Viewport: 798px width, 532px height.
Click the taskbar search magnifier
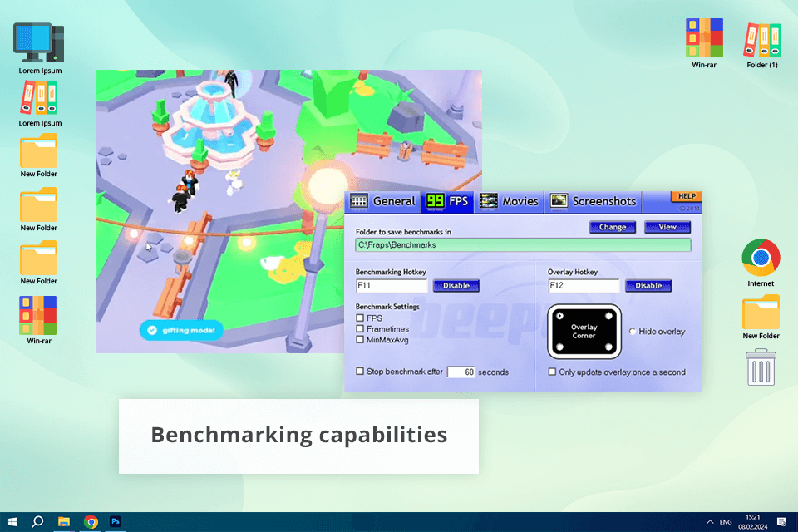click(x=37, y=522)
